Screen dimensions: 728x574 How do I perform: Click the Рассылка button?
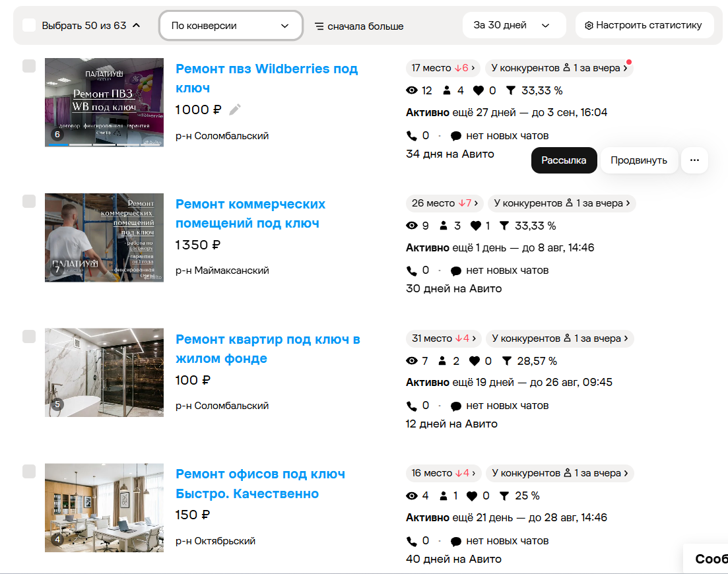[564, 160]
